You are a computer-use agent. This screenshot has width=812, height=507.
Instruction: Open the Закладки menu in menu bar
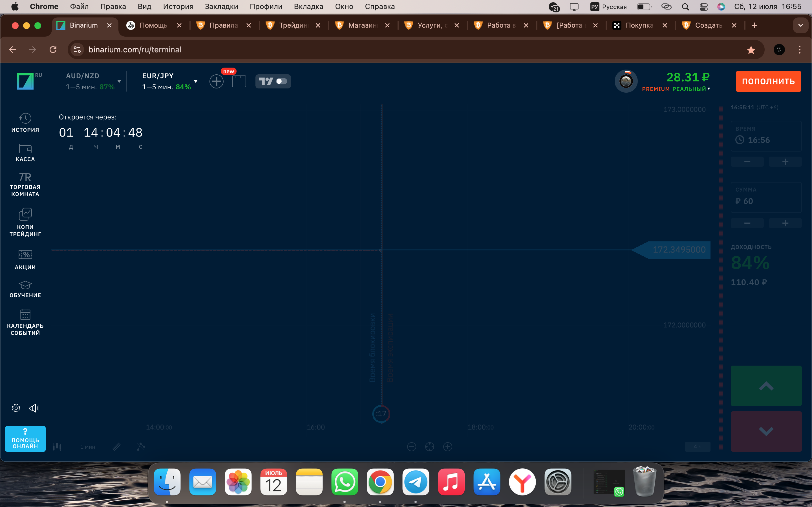coord(221,7)
